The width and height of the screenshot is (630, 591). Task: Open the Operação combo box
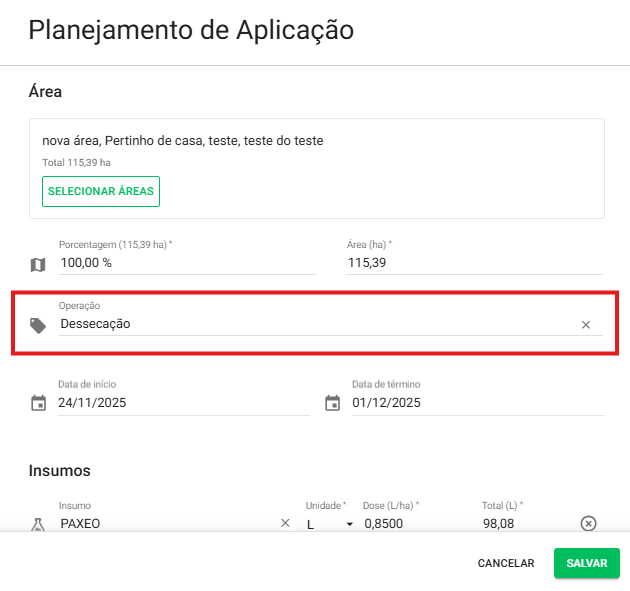[310, 324]
